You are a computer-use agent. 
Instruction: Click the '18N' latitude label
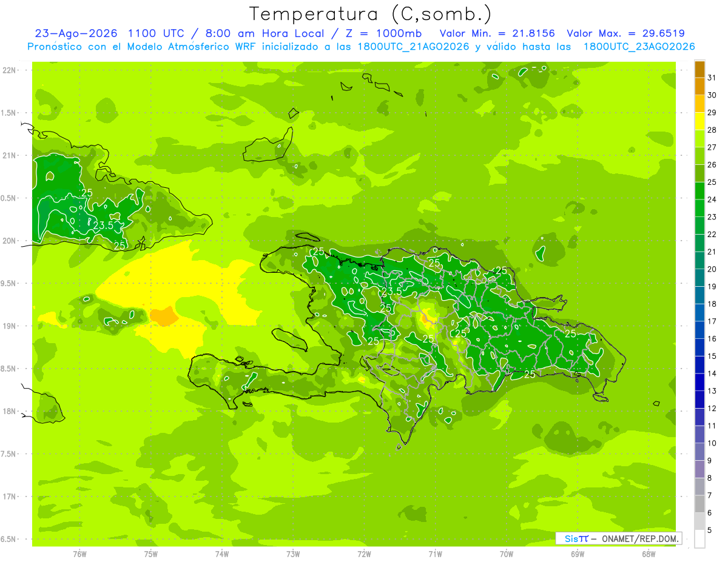[x=8, y=411]
